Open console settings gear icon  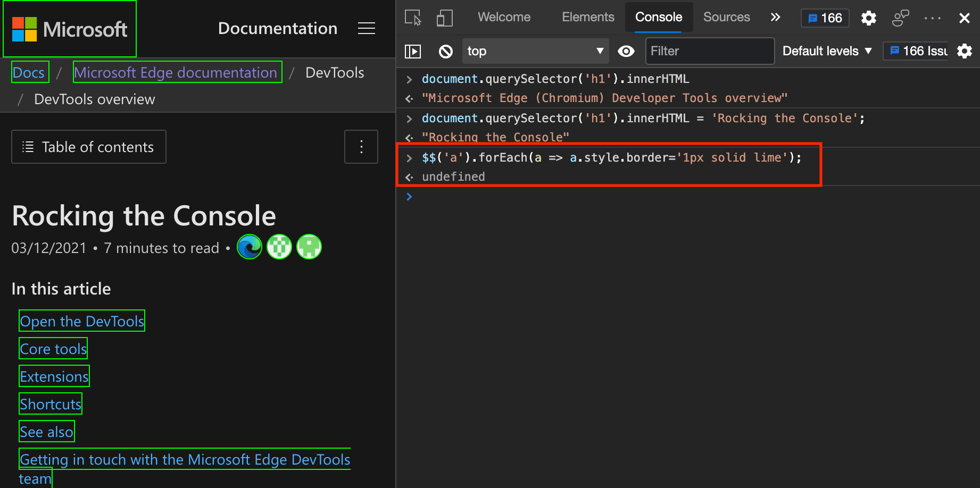pos(964,51)
